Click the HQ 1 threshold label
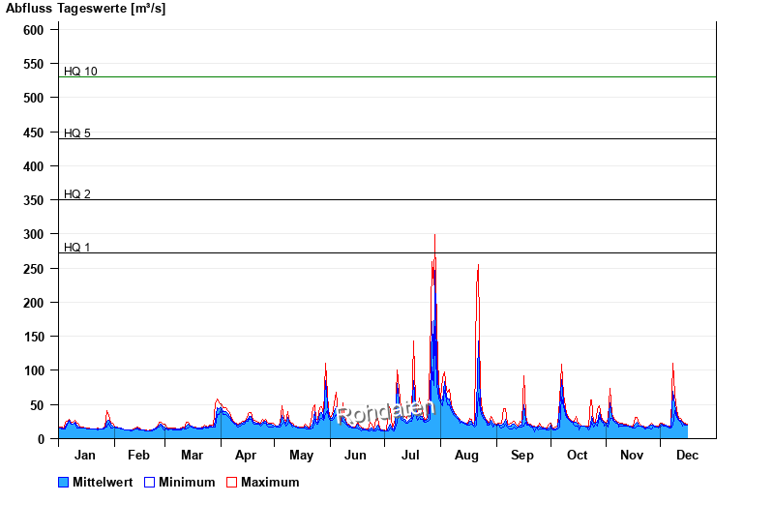The image size is (774, 532). tap(77, 248)
